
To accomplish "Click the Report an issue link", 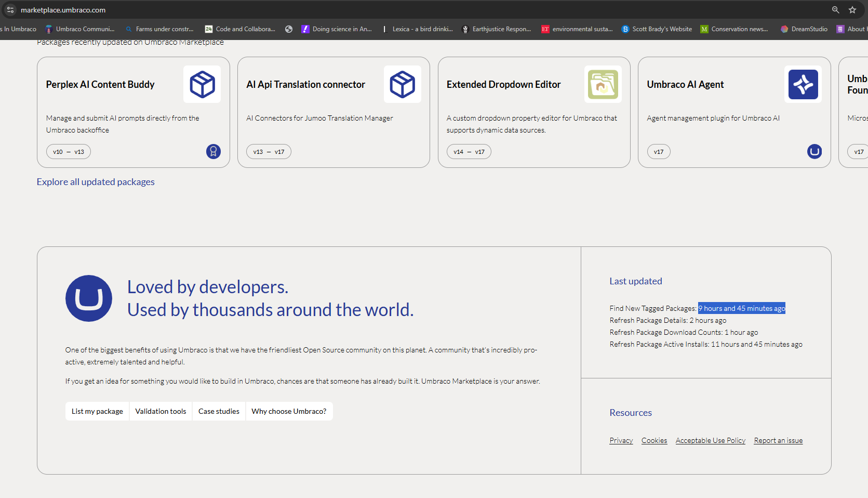I will pyautogui.click(x=778, y=440).
